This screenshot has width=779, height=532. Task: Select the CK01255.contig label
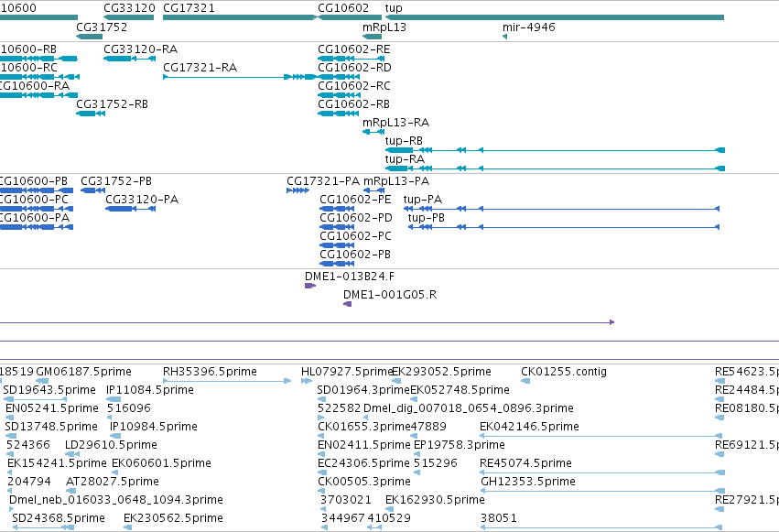point(564,372)
